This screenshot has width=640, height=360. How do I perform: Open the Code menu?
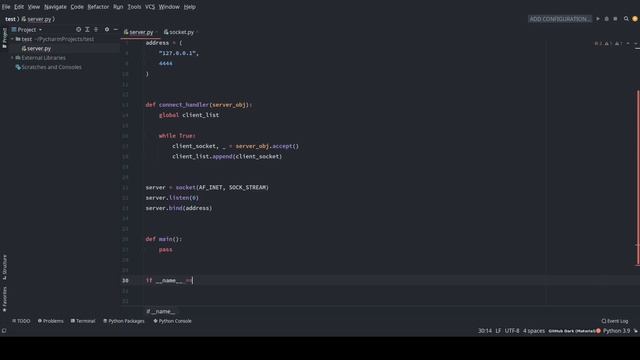click(x=77, y=7)
